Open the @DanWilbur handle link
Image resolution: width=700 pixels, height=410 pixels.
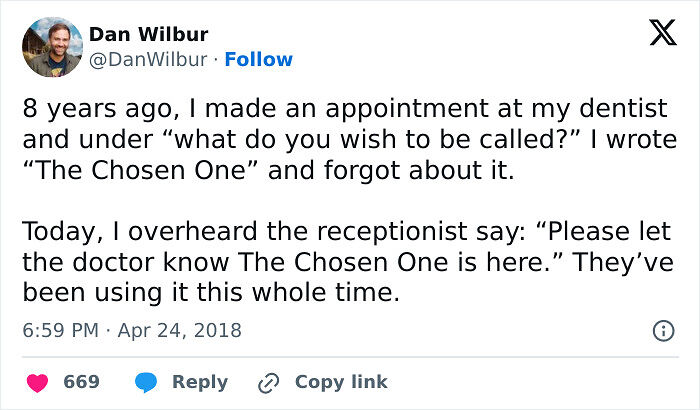[150, 59]
